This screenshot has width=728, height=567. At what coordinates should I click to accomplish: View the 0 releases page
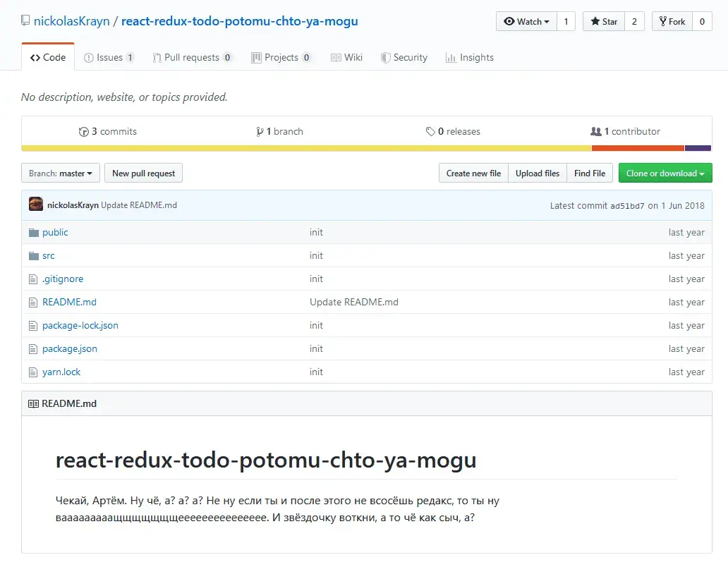(453, 131)
